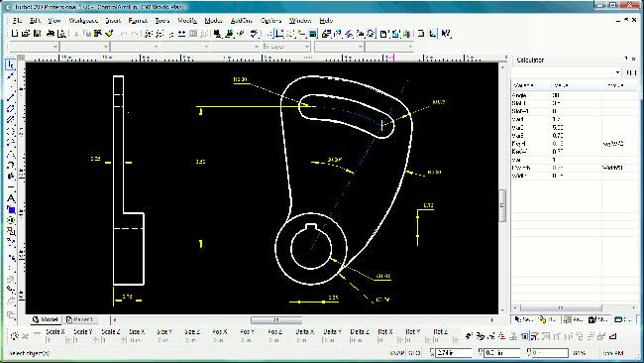The image size is (644, 363).
Task: Open the dropdown right after By Layer
Action: pos(361,47)
